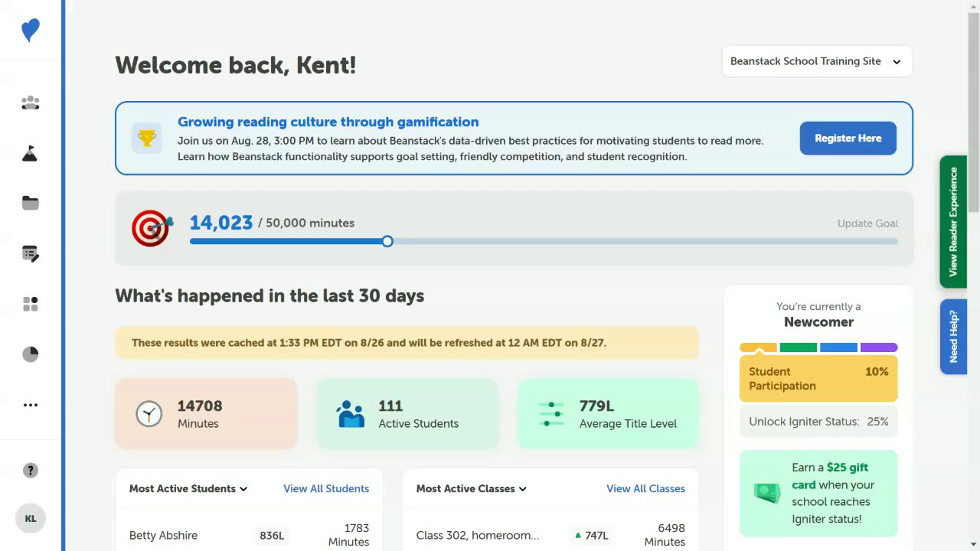
Task: Expand the Most Active Classes dropdown
Action: [472, 488]
